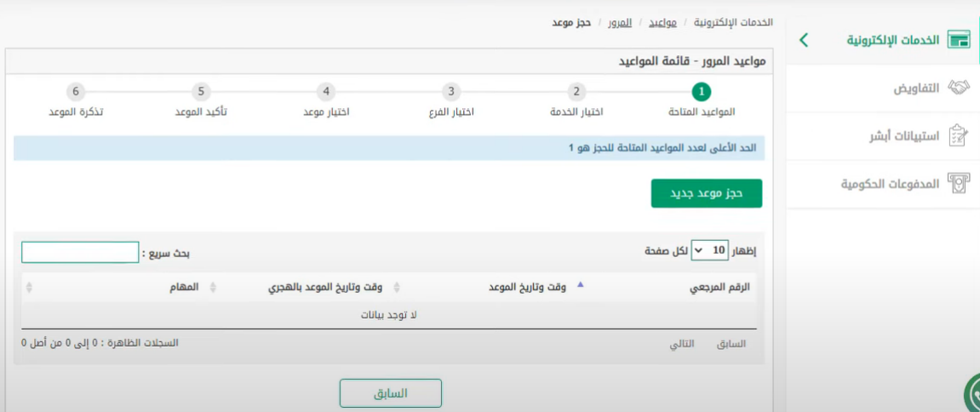
Task: Collapse the sidebar with the green chevron
Action: point(804,40)
